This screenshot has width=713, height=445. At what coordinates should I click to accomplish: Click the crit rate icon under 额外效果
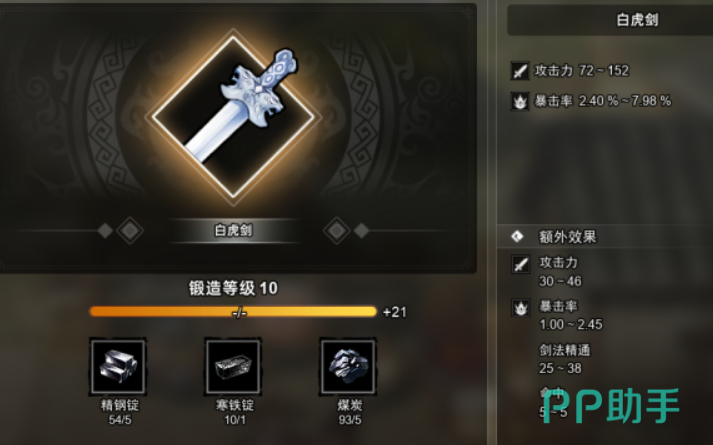(521, 308)
